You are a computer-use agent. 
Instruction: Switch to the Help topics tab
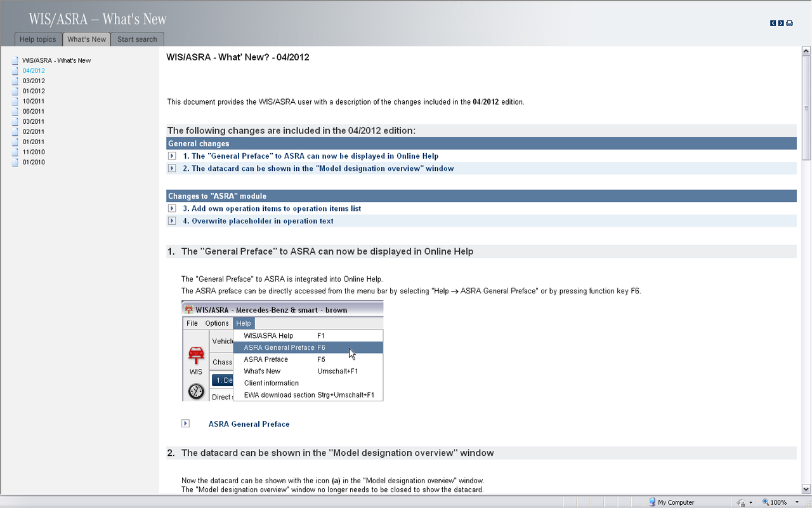38,39
